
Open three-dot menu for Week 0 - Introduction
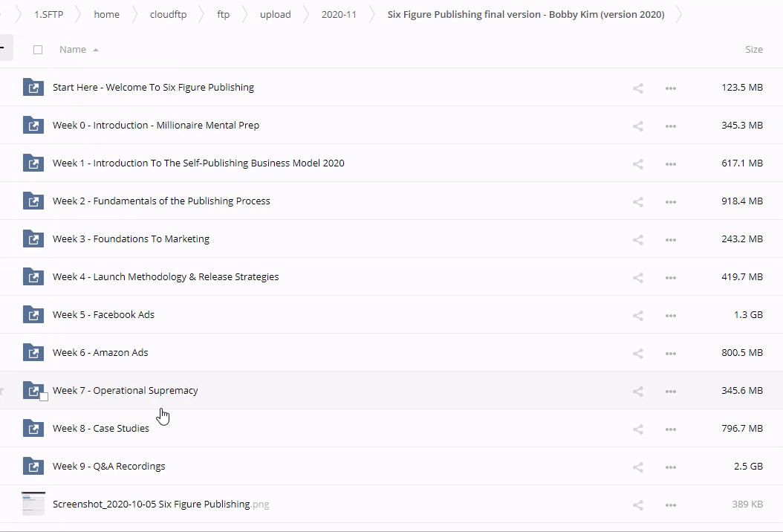point(670,126)
